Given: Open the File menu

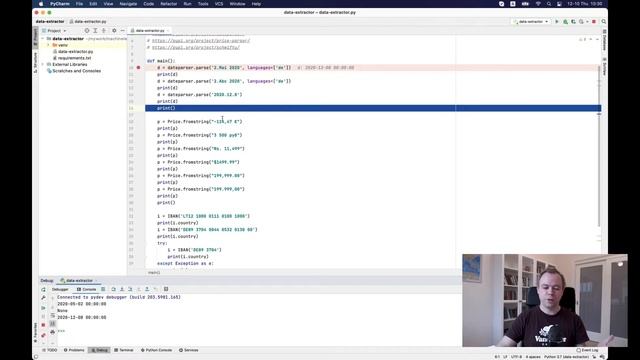Looking at the screenshot, I should (x=79, y=4).
